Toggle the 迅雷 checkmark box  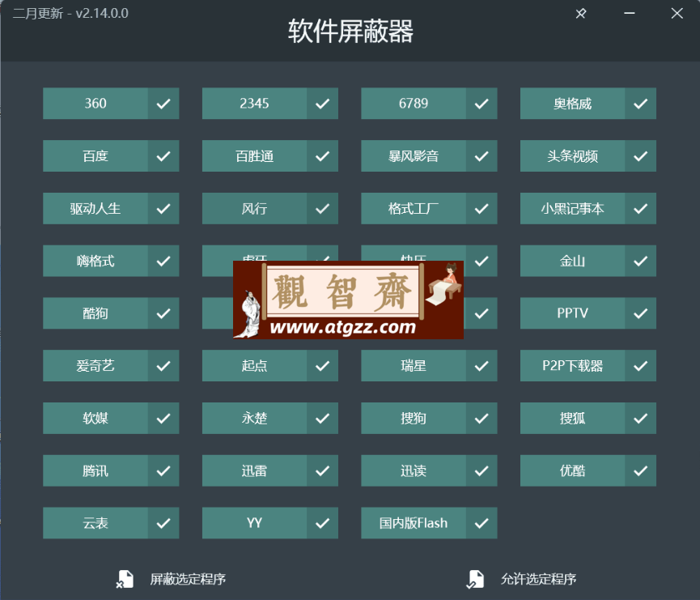tap(322, 470)
